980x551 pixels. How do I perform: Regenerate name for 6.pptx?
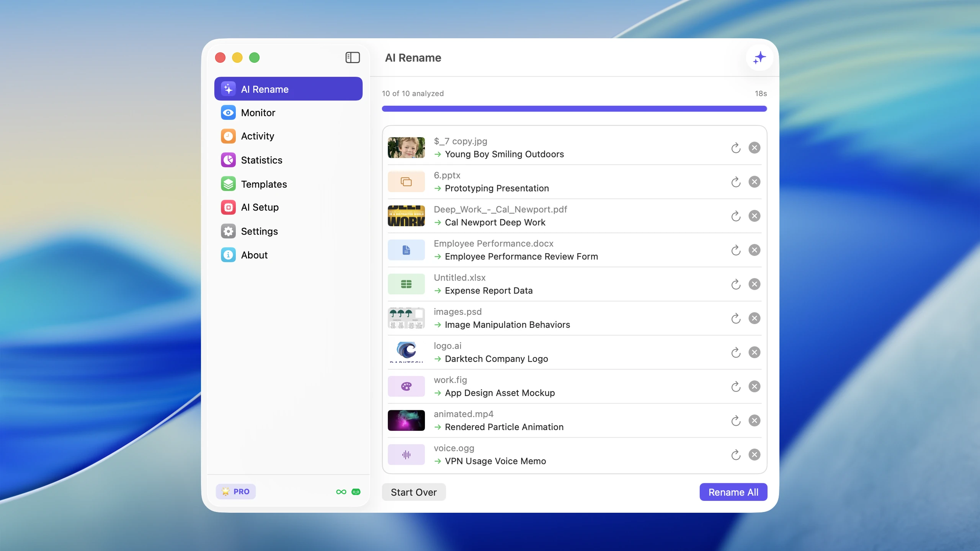[x=736, y=182]
